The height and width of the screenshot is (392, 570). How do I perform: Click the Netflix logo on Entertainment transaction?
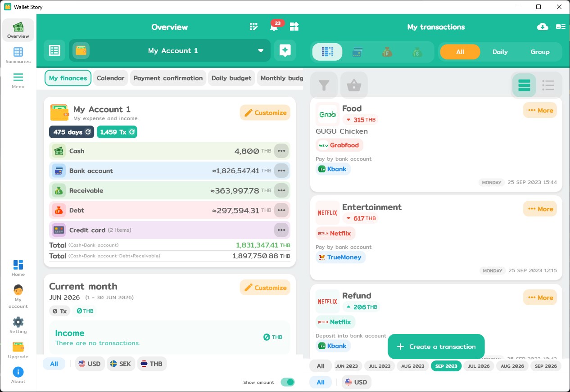coord(327,213)
